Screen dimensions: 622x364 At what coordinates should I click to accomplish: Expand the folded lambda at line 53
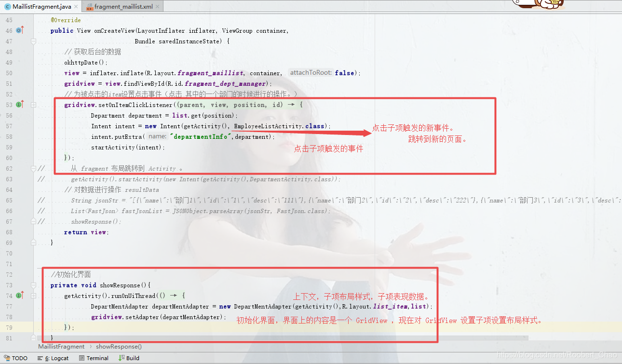[33, 105]
